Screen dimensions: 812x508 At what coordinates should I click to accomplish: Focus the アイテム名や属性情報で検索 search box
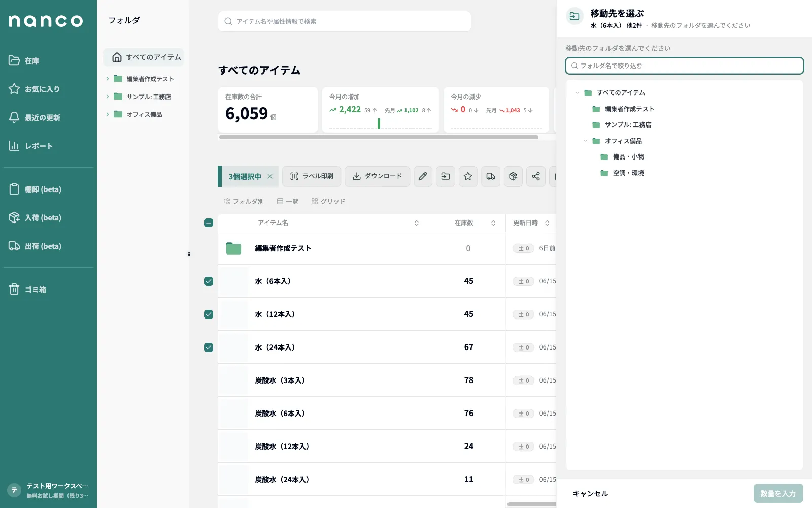coord(345,21)
